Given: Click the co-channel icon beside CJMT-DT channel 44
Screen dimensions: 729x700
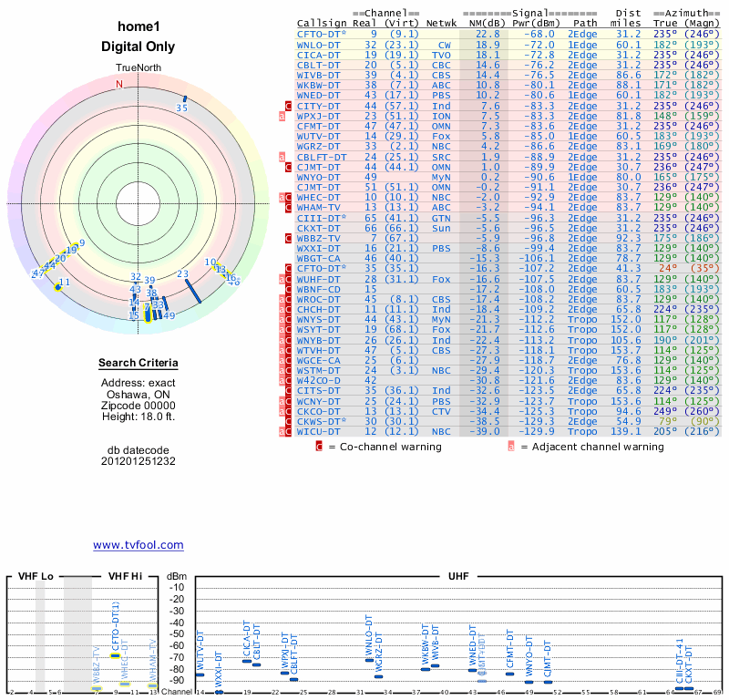Looking at the screenshot, I should pyautogui.click(x=289, y=167).
